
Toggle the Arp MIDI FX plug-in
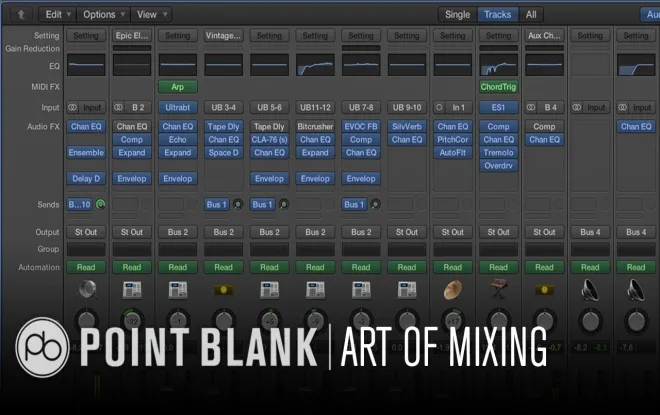tap(178, 87)
